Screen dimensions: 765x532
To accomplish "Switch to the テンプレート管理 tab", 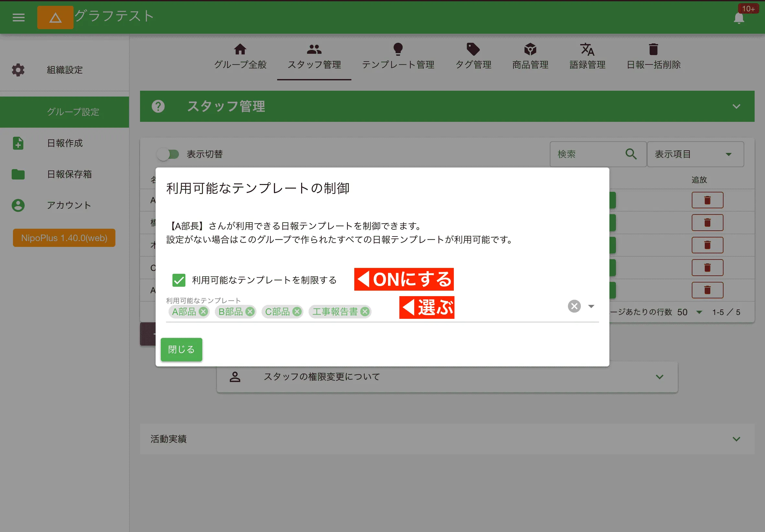I will pos(398,57).
